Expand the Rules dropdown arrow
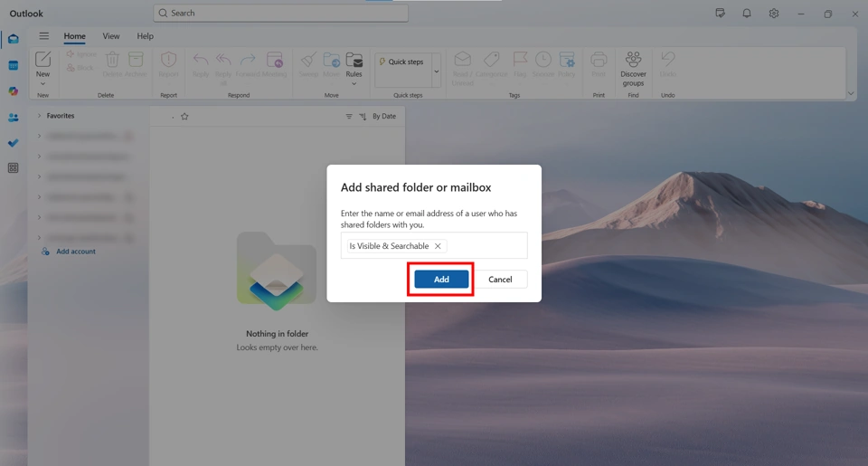Image resolution: width=868 pixels, height=466 pixels. (x=354, y=83)
